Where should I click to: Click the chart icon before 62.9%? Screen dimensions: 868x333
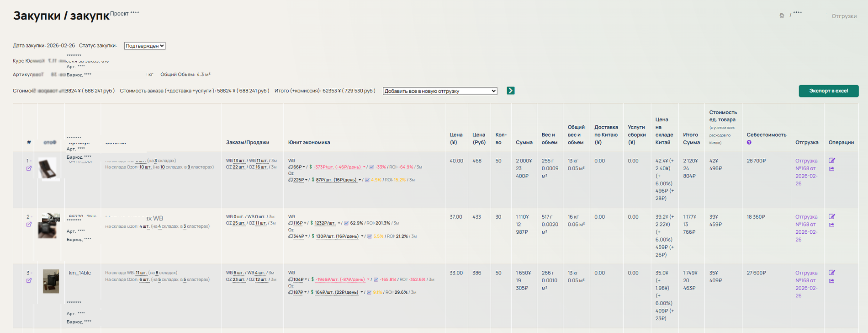pyautogui.click(x=346, y=223)
